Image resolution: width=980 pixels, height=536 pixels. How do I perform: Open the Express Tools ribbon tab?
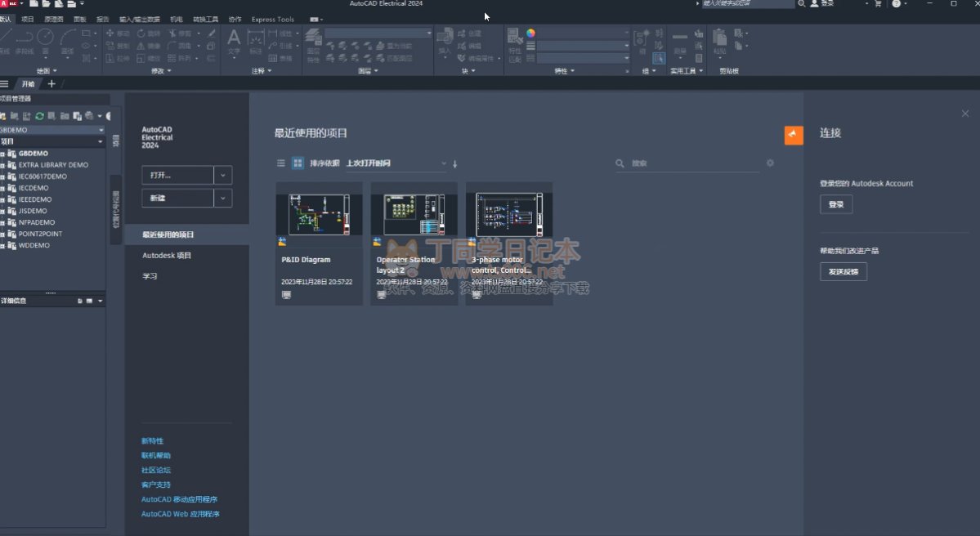(x=272, y=19)
